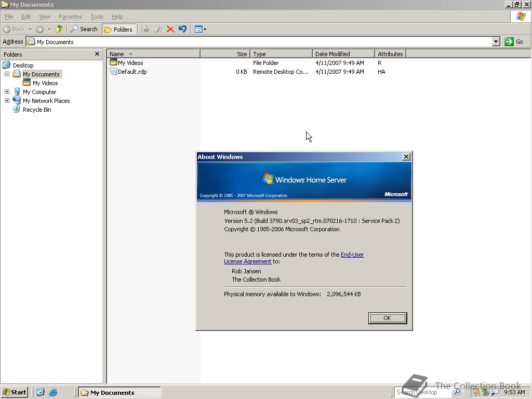This screenshot has height=399, width=532.
Task: Click the 'Remote Desktop Co...' type cell
Action: click(281, 72)
